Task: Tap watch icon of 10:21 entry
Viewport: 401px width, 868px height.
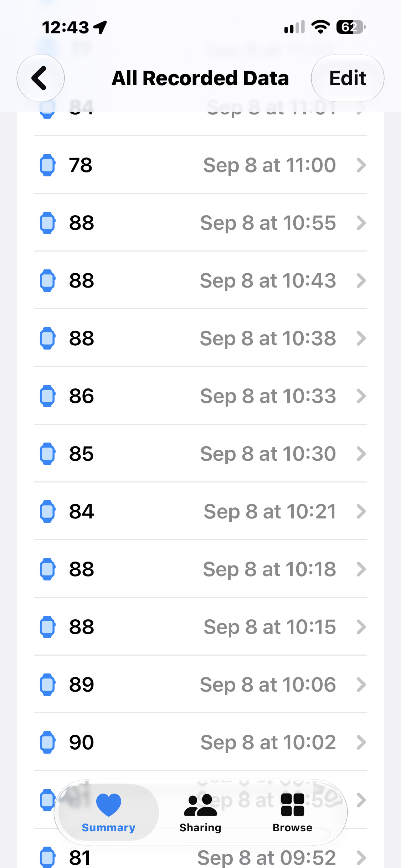Action: click(x=47, y=511)
